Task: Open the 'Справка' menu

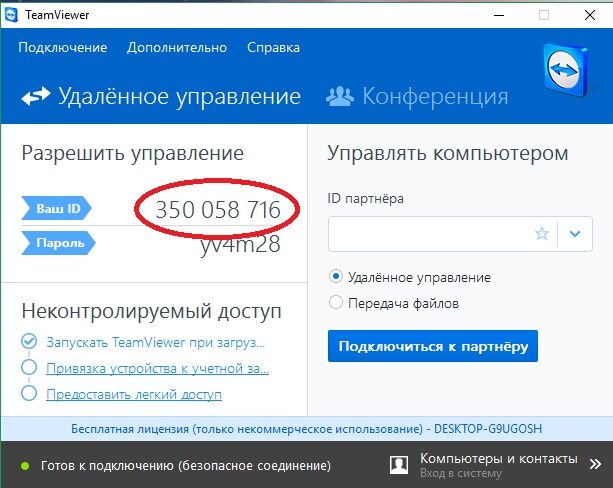Action: click(272, 47)
